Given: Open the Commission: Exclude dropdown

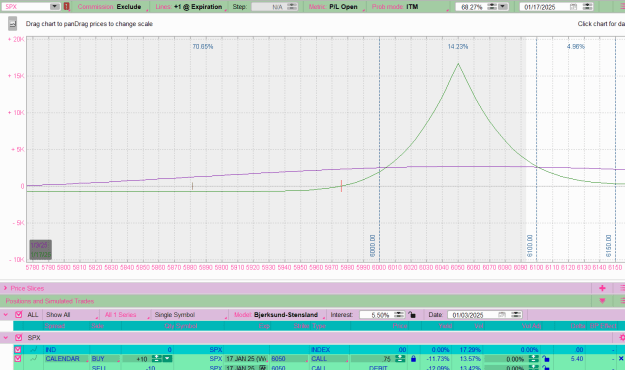Looking at the screenshot, I should (112, 7).
